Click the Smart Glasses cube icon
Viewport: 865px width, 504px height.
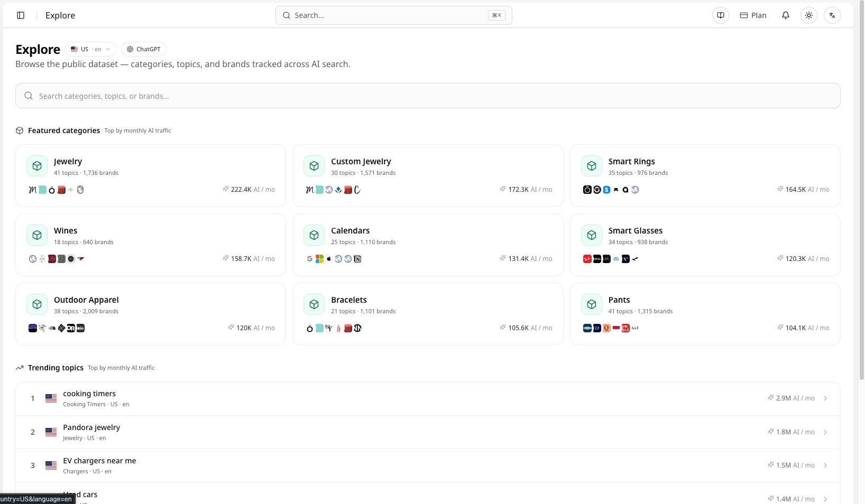pos(592,235)
